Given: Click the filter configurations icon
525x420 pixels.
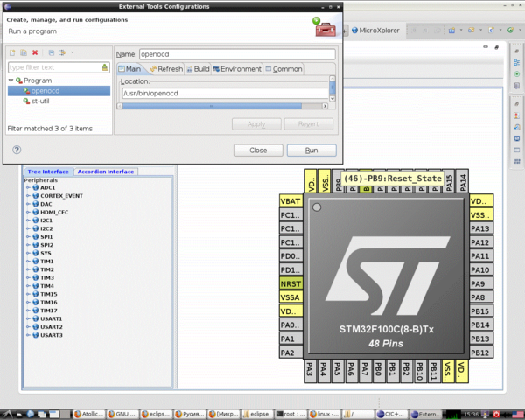Looking at the screenshot, I should coord(63,52).
